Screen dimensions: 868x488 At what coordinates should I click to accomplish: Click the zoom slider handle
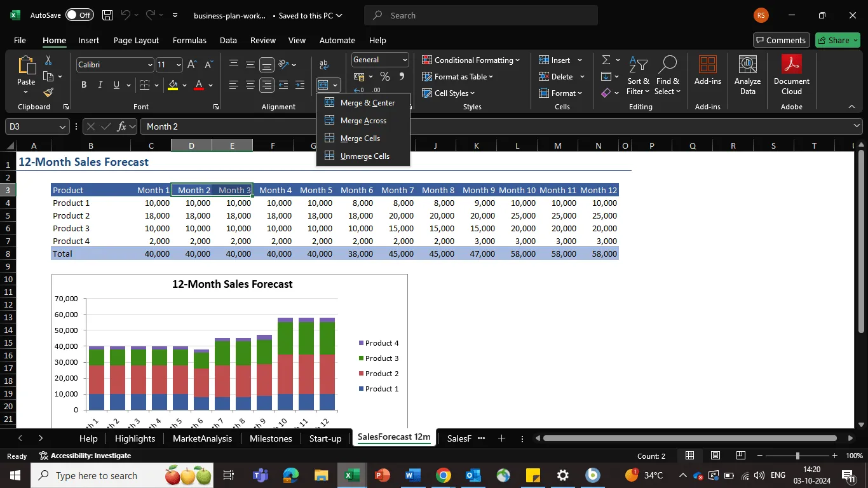tap(797, 456)
